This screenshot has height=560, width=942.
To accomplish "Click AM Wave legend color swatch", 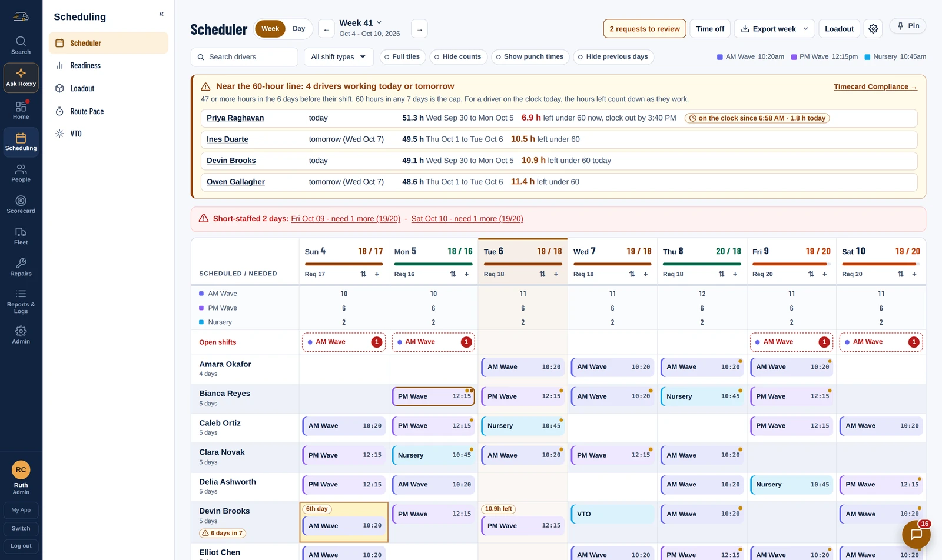I will [720, 57].
